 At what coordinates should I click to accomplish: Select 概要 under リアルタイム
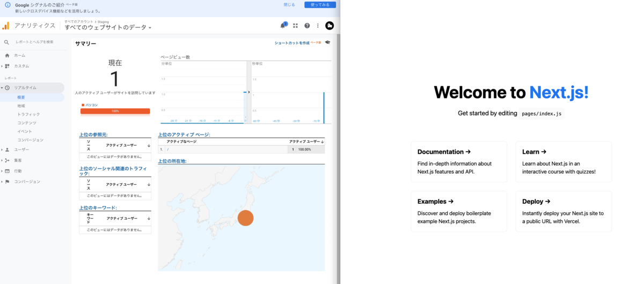click(x=21, y=98)
